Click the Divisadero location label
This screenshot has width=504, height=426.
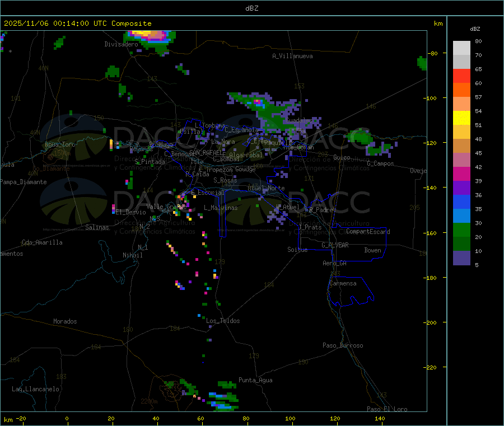[121, 44]
